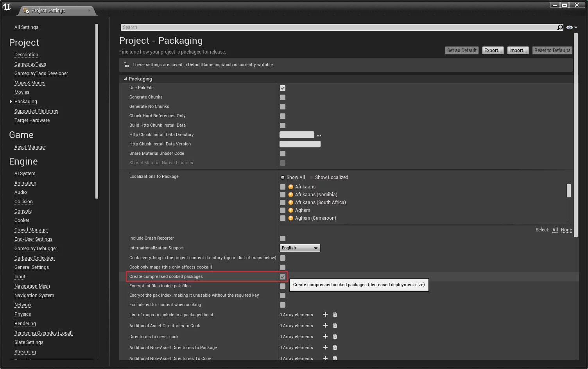Disable the Use Pak File checkbox

tap(283, 88)
